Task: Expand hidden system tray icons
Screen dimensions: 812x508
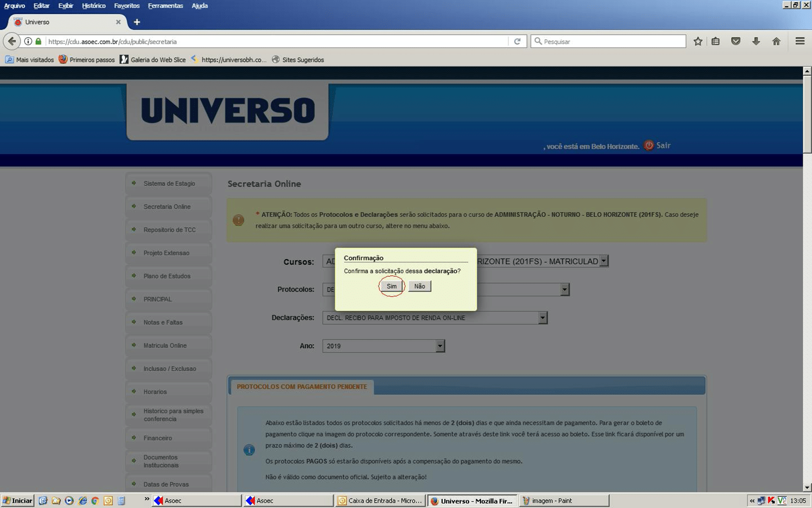Action: click(x=752, y=500)
